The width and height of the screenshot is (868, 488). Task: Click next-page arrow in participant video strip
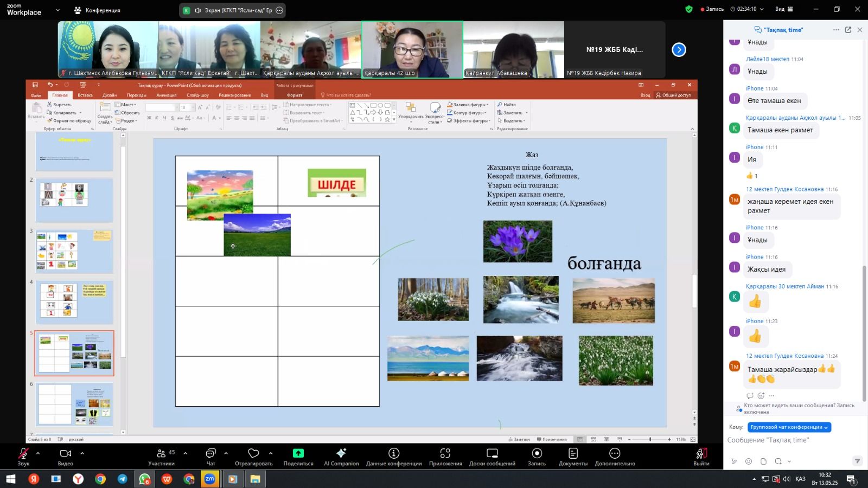point(679,50)
